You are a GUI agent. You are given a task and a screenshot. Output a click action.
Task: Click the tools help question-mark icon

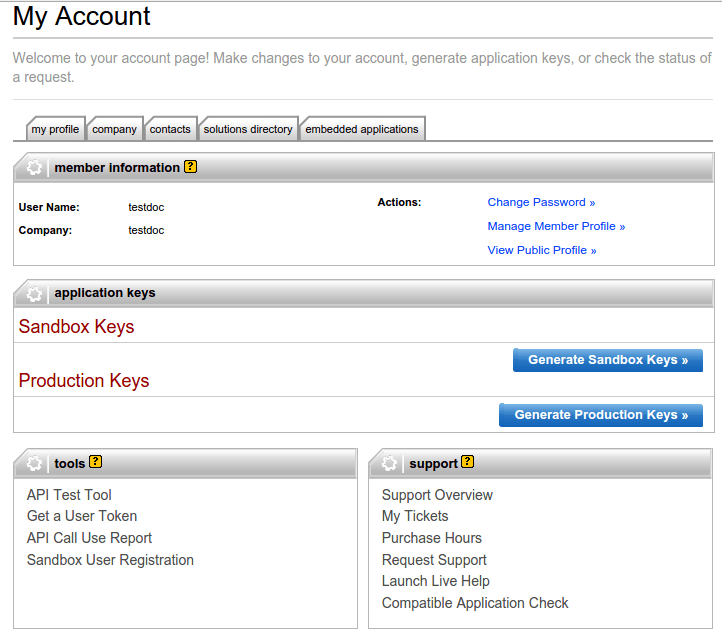[96, 462]
